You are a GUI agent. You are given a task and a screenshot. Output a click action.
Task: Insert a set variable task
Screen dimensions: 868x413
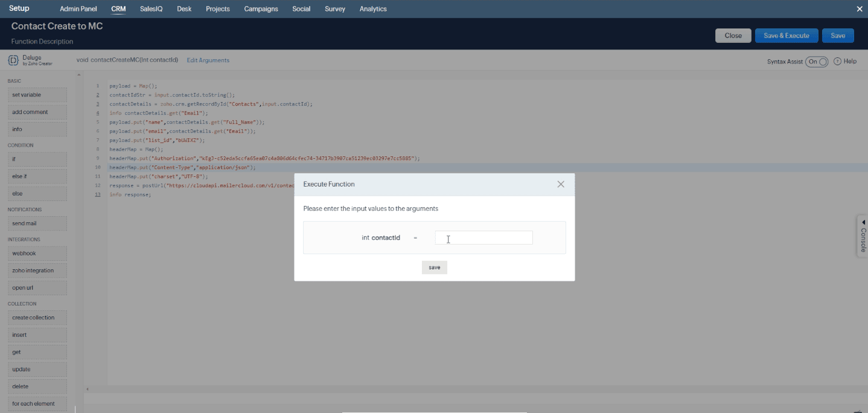pyautogui.click(x=37, y=95)
